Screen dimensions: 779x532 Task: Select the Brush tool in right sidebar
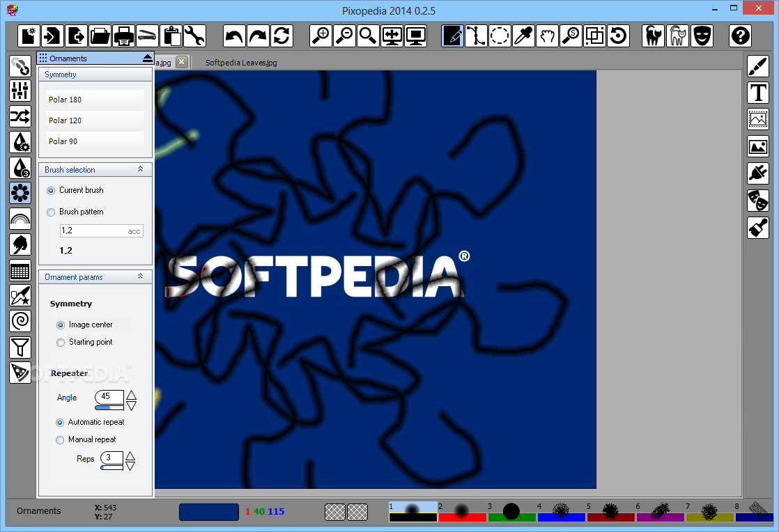[758, 66]
